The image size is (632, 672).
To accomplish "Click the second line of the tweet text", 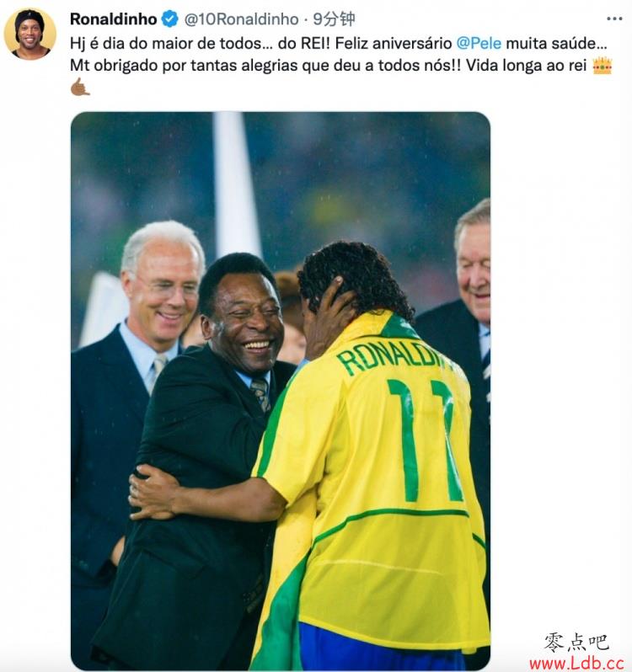I will 328,66.
